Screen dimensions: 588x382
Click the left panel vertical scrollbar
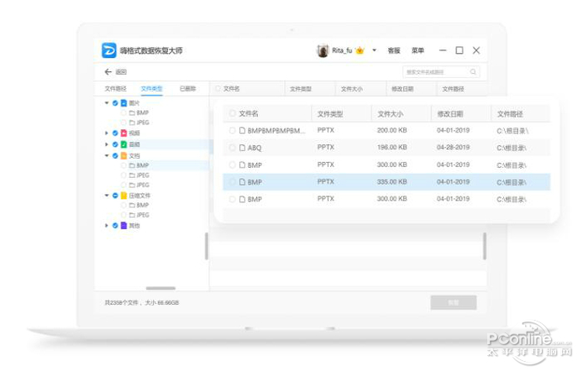[x=207, y=246]
